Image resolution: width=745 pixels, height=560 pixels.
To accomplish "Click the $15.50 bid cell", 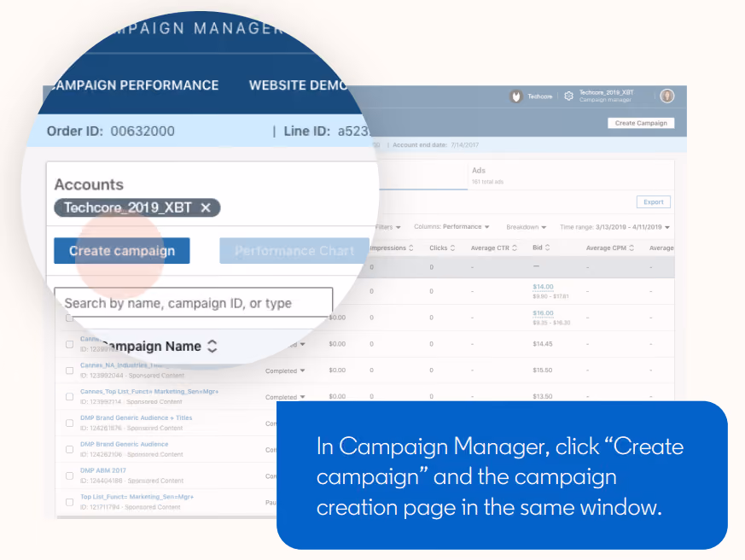I will [x=543, y=370].
